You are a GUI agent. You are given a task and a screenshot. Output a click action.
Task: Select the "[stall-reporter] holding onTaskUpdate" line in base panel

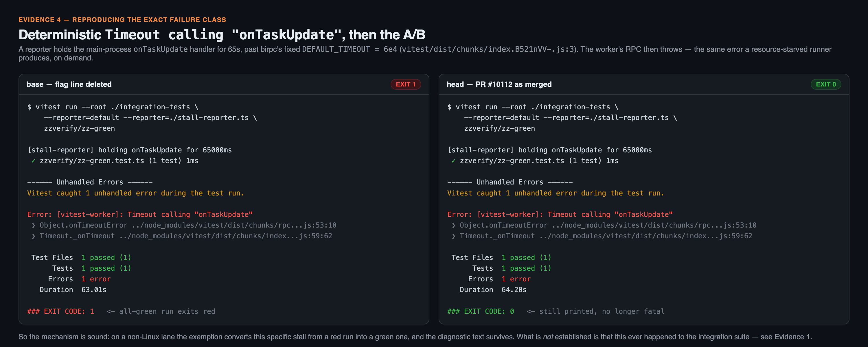pos(130,150)
